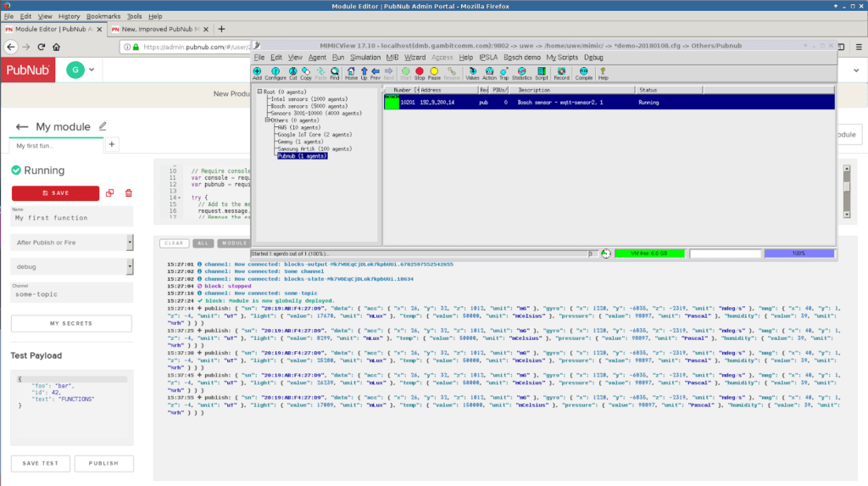Image resolution: width=868 pixels, height=486 pixels.
Task: Click the Configure agent toolbar icon
Action: click(x=275, y=73)
